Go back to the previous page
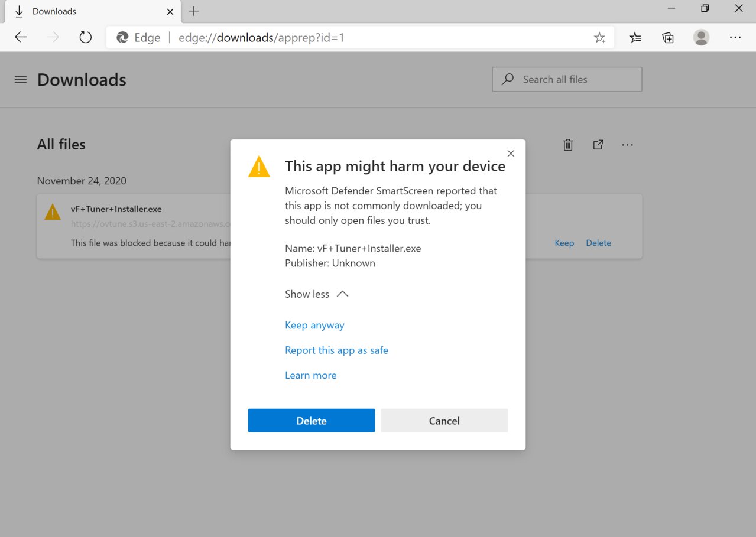This screenshot has height=537, width=756. click(x=21, y=37)
